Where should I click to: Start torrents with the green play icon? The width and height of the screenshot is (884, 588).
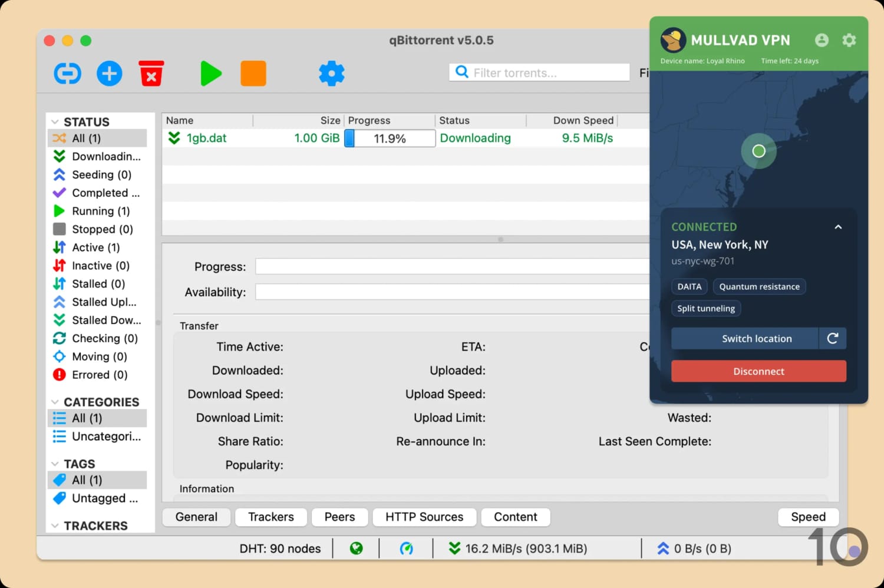click(x=210, y=74)
